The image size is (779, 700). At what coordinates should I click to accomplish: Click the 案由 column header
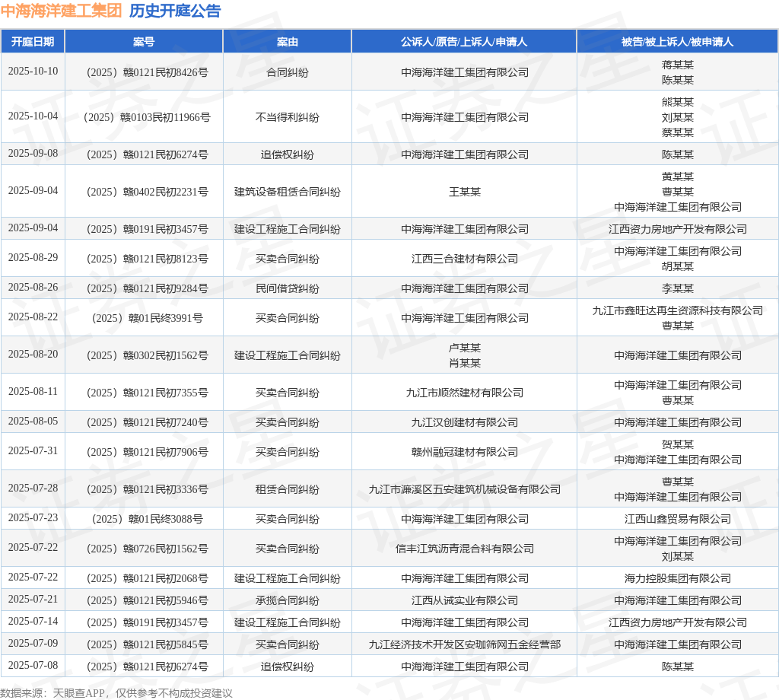(287, 42)
